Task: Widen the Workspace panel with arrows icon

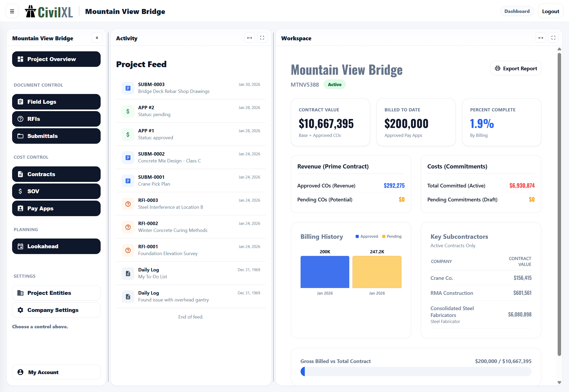Action: pyautogui.click(x=541, y=38)
